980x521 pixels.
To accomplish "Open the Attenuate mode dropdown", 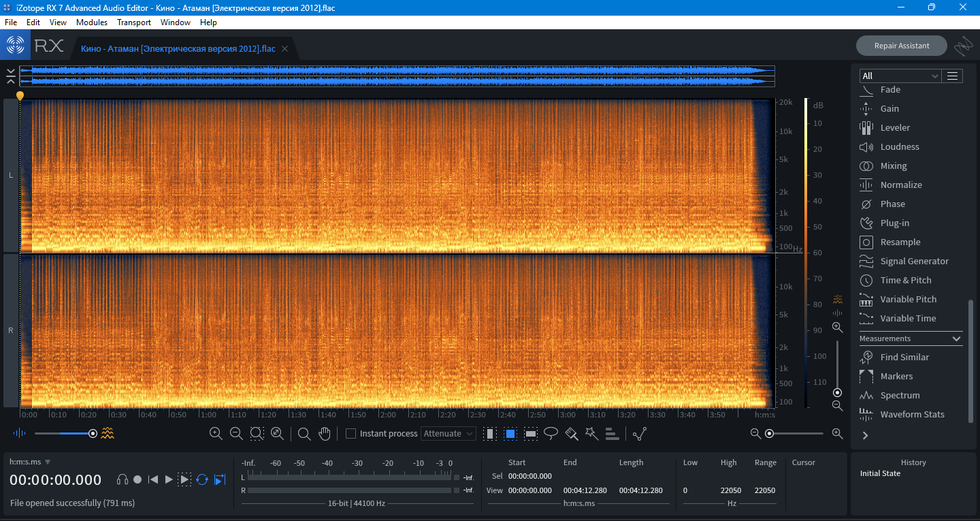I will (x=448, y=434).
